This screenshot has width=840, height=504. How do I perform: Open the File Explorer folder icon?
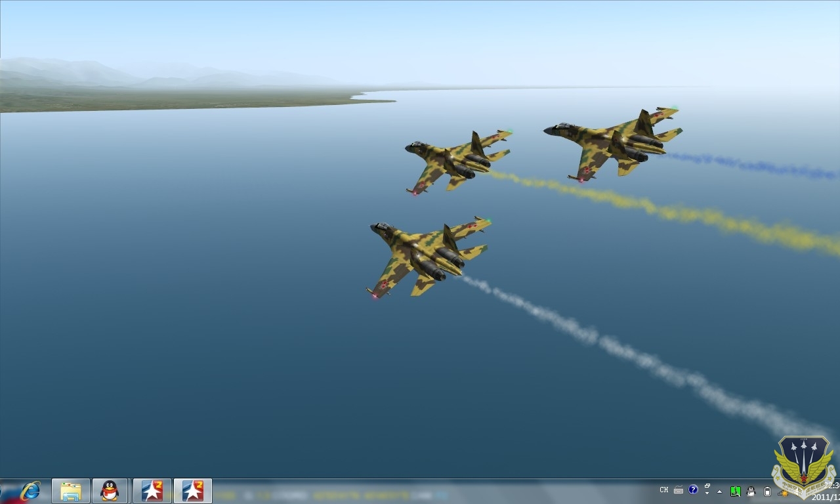(70, 491)
